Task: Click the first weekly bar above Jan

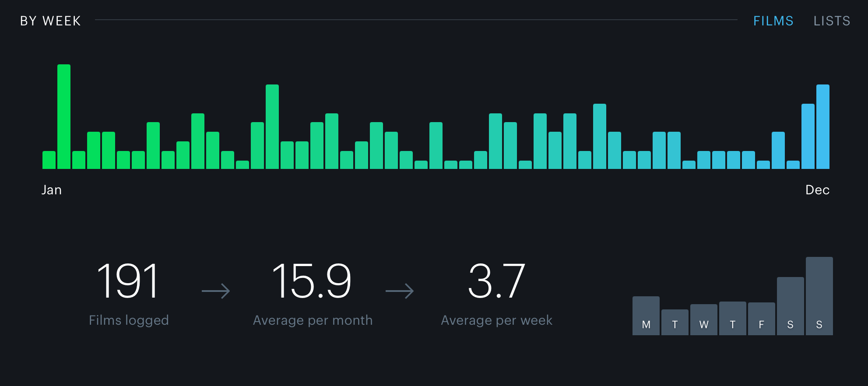Action: tap(49, 160)
